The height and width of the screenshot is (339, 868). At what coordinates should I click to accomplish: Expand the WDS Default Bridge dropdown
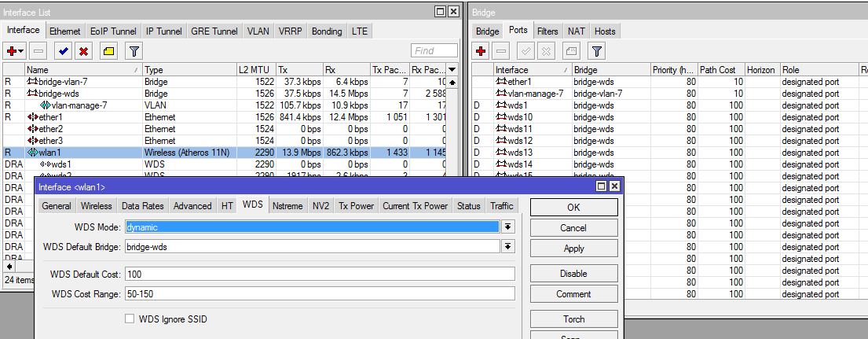pyautogui.click(x=508, y=247)
